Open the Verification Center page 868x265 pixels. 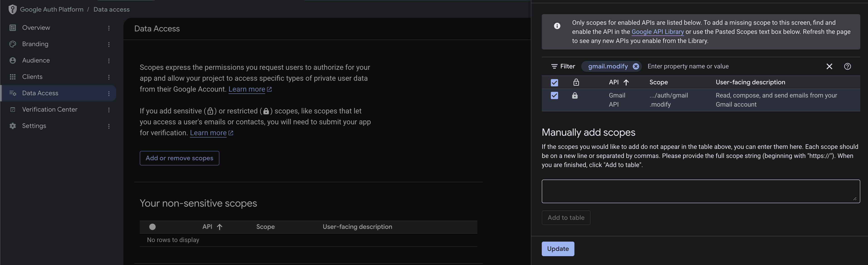(49, 110)
